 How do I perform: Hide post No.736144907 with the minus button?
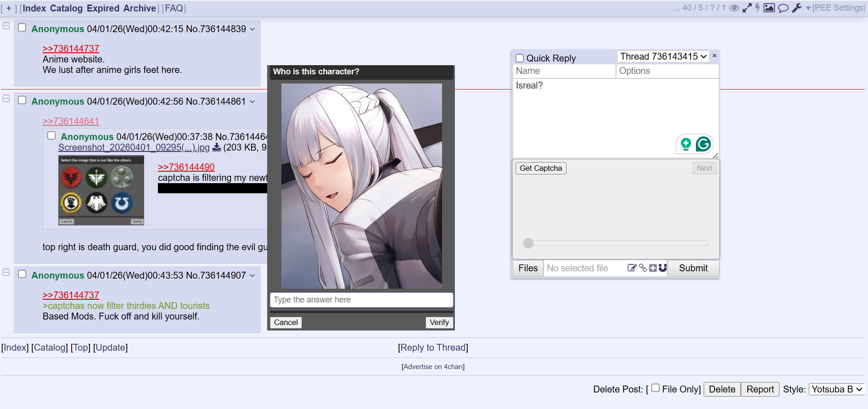(x=6, y=272)
